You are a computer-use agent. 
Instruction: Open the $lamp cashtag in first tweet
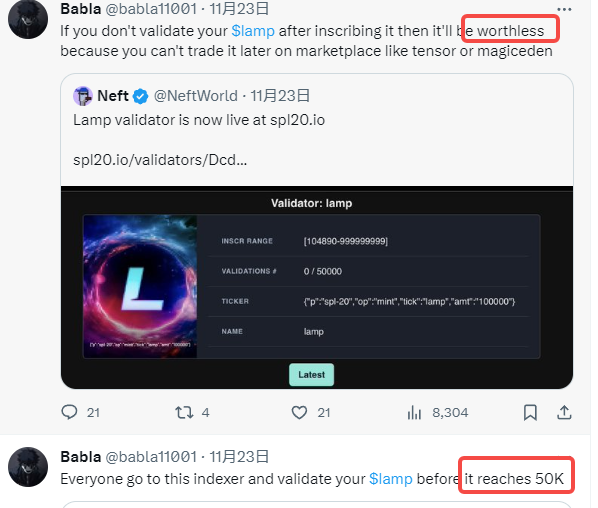(x=253, y=31)
